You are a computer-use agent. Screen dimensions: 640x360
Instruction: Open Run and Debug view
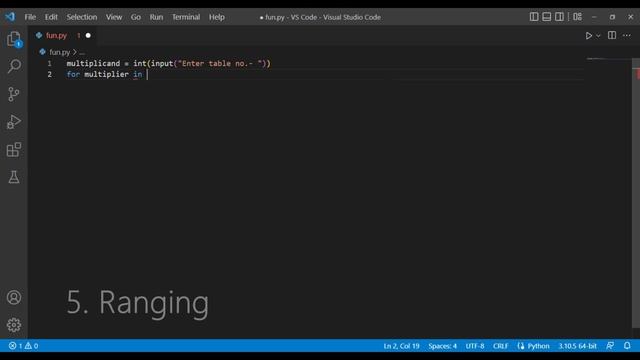click(14, 122)
